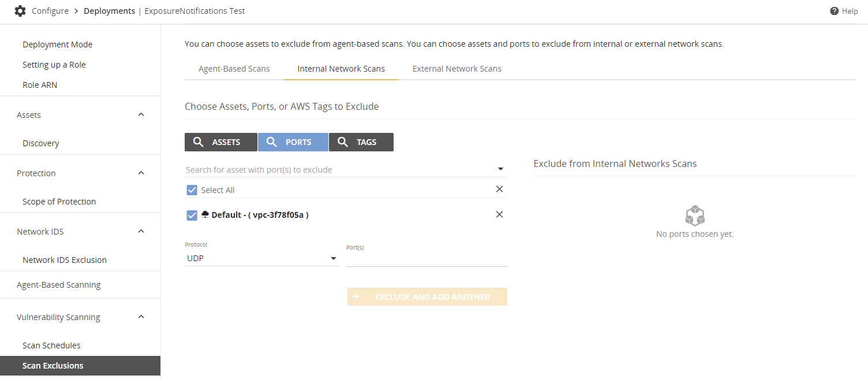Switch to External Network Scans tab
868x379 pixels.
click(x=457, y=69)
